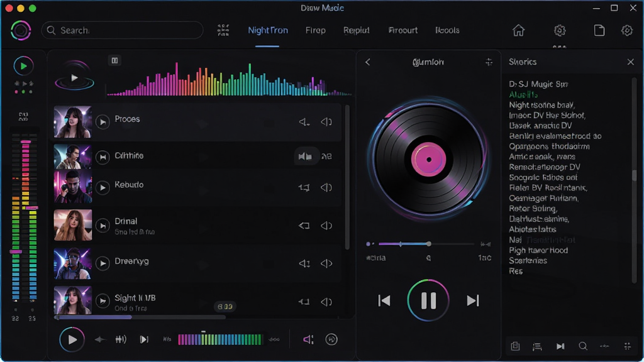Image resolution: width=644 pixels, height=362 pixels.
Task: Click the Proces track thumbnail
Action: coord(73,122)
